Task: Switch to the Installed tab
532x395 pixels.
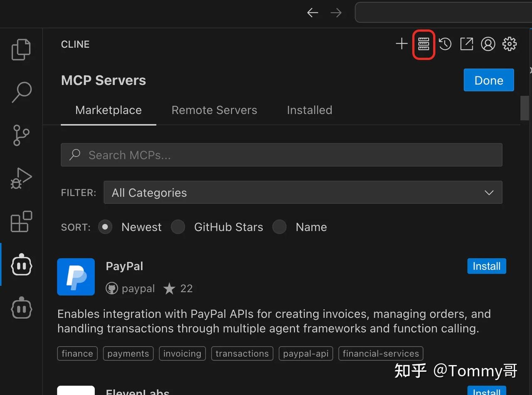Action: [309, 110]
